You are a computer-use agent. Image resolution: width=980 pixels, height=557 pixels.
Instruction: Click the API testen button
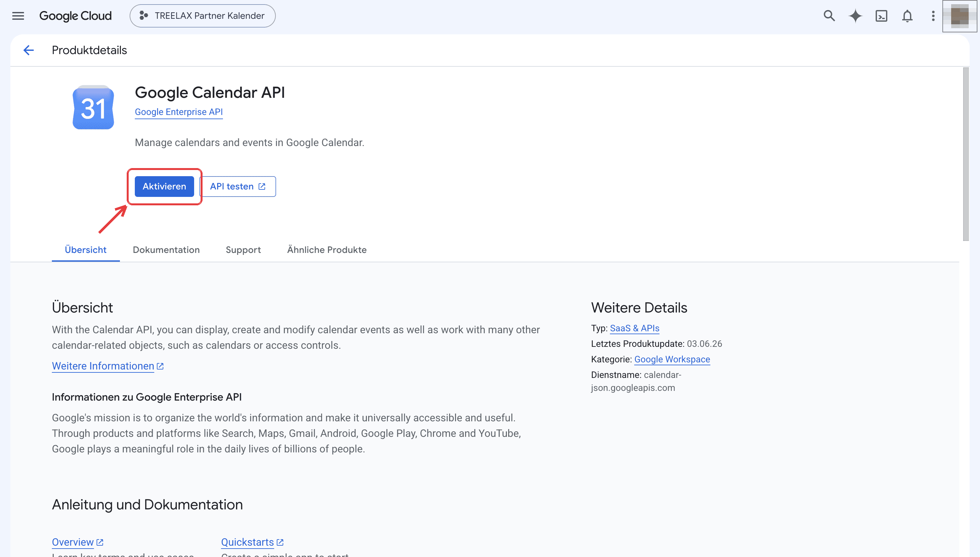click(x=238, y=186)
